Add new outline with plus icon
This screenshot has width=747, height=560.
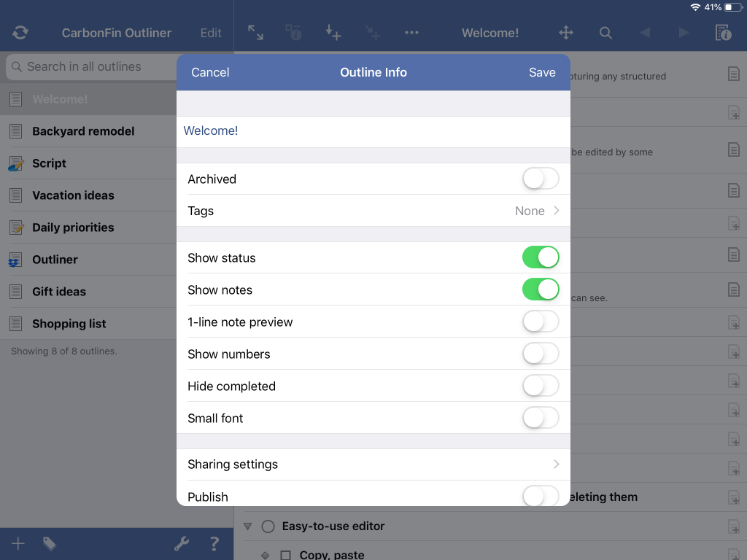click(18, 543)
